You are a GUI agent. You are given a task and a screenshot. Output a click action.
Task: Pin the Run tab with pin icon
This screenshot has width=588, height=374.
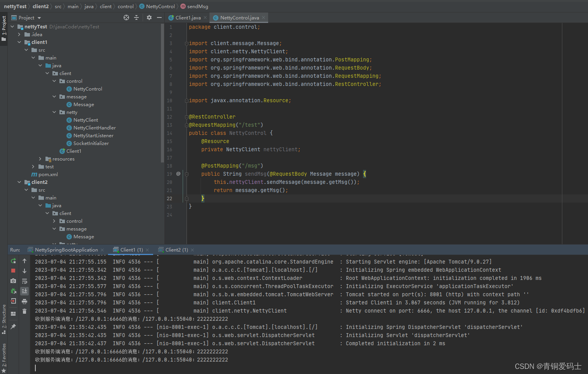[13, 327]
